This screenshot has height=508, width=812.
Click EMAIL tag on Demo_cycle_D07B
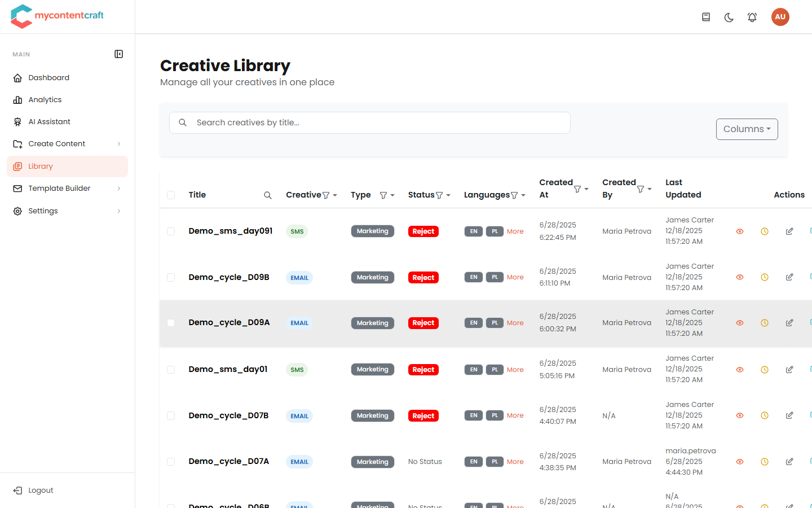[299, 416]
